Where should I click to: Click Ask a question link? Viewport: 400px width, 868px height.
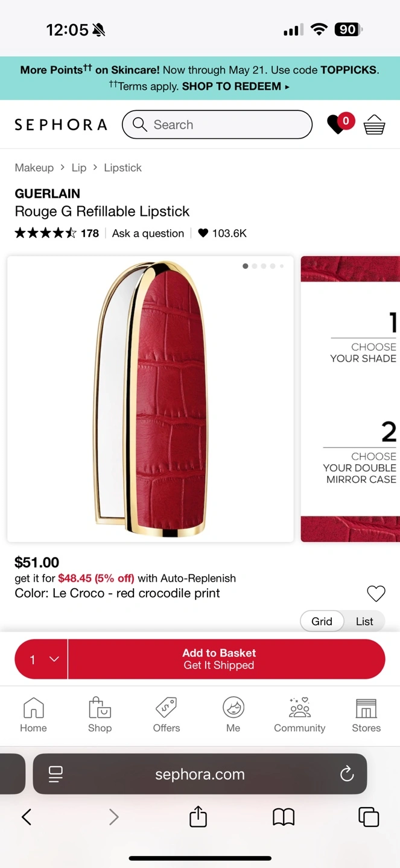(x=148, y=233)
